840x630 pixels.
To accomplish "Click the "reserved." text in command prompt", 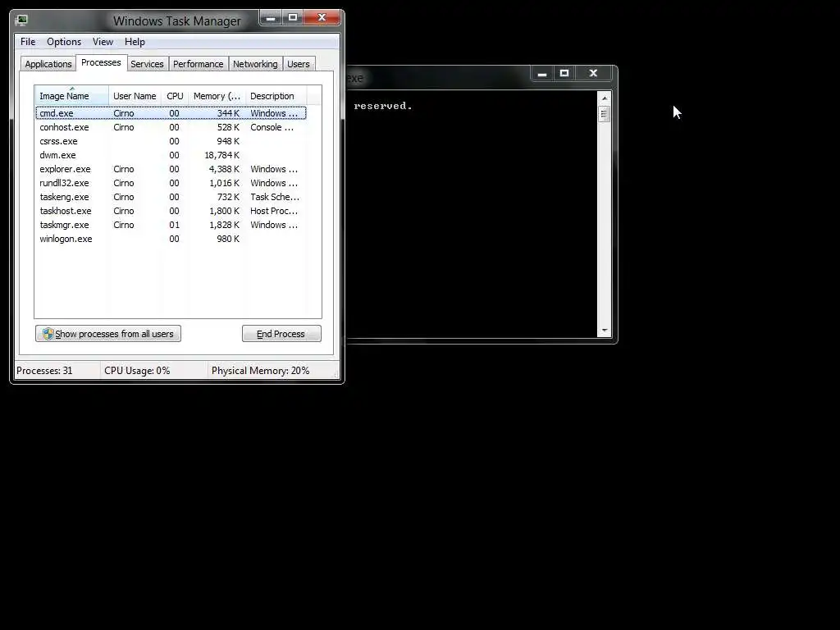I will [383, 106].
